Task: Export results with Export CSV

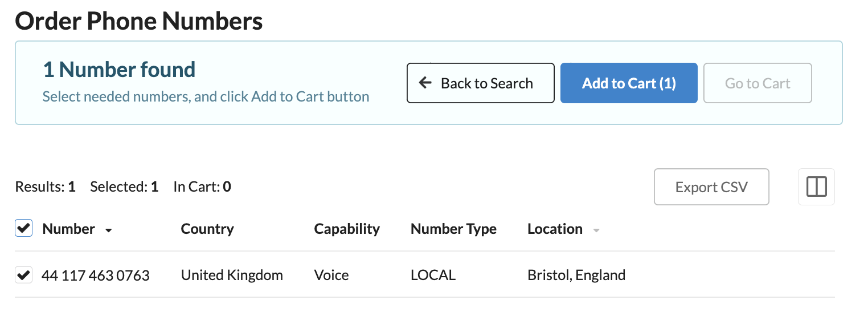Action: click(x=711, y=187)
